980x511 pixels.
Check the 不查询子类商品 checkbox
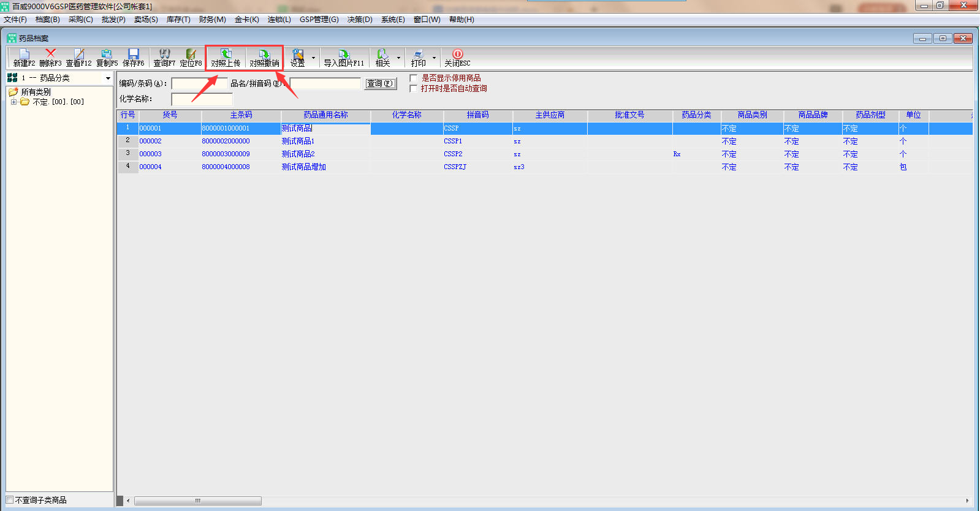click(10, 500)
